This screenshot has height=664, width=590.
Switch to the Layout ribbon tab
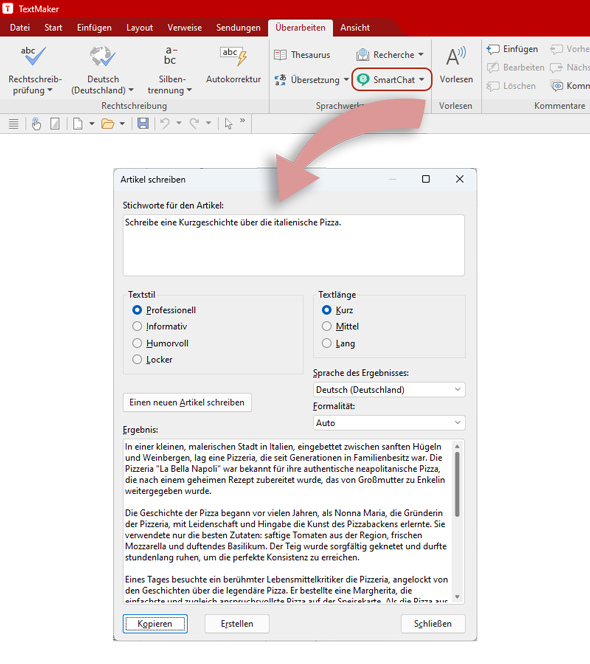point(139,28)
